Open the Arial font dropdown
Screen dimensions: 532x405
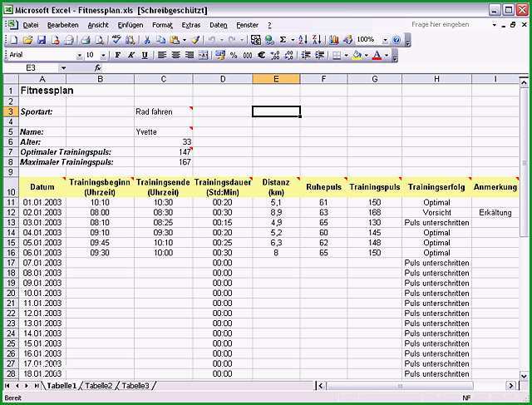point(80,56)
